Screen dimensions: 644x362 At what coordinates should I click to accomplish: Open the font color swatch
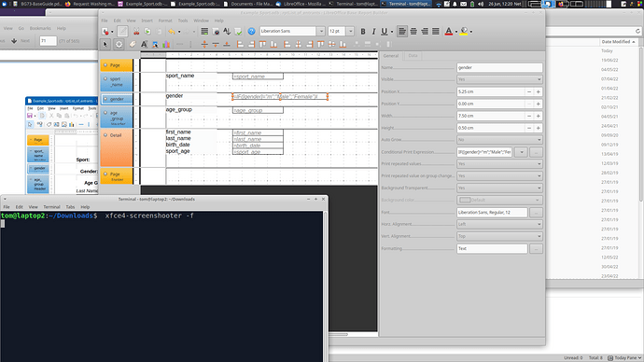click(x=449, y=31)
